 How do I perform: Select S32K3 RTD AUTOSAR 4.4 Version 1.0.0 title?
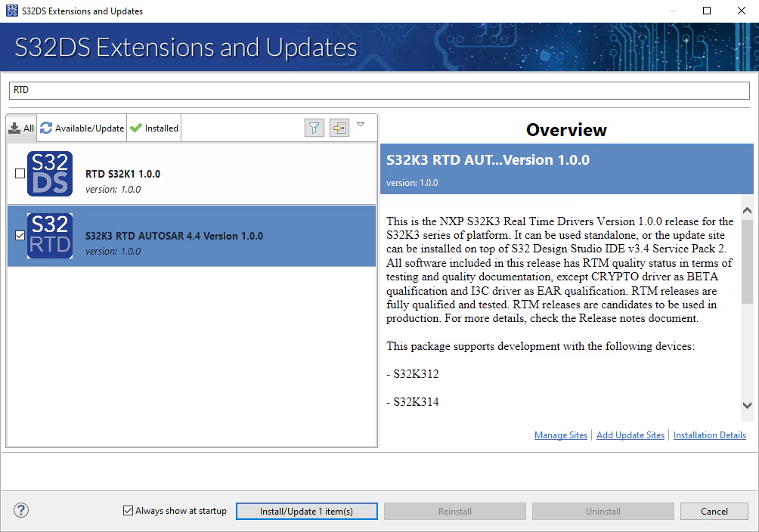tap(175, 236)
